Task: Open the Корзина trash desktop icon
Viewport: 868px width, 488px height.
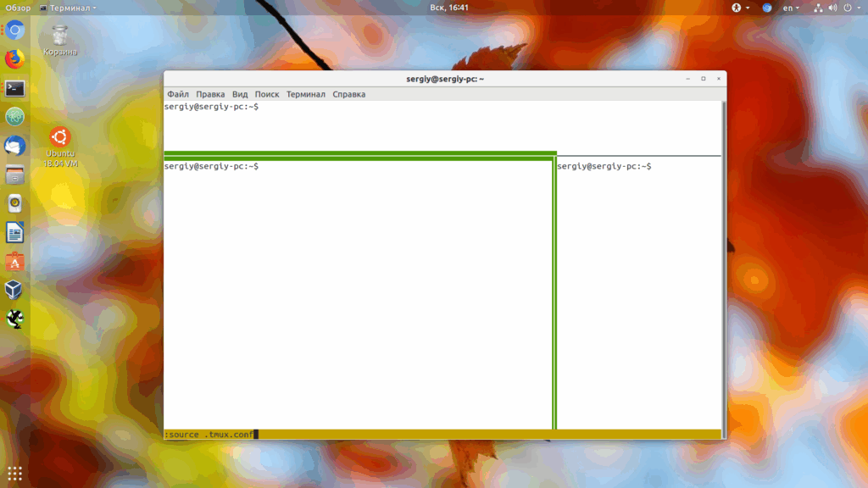Action: point(60,41)
